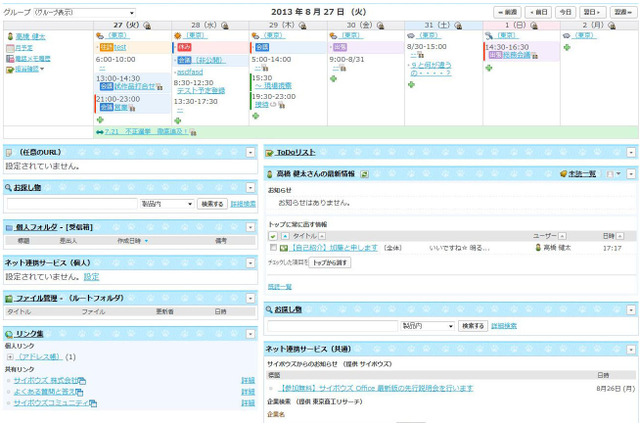Screen dimensions: 640x426
Task: Click the facility icon beside 31 (土)
Action: (x=458, y=25)
